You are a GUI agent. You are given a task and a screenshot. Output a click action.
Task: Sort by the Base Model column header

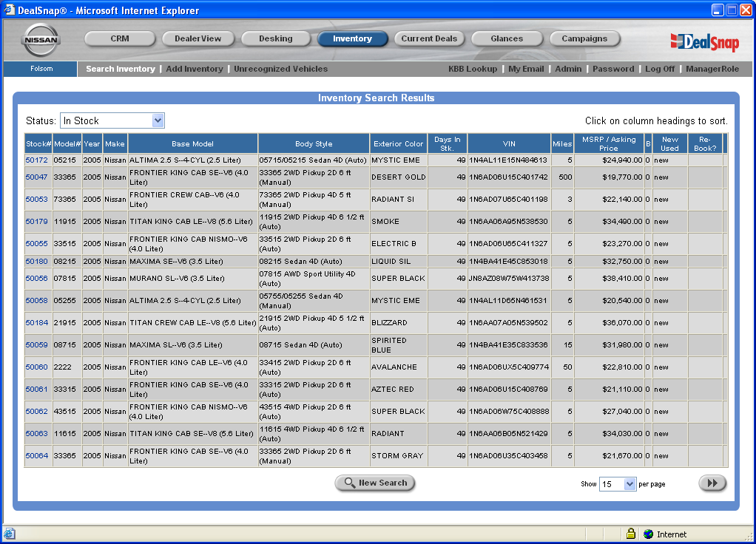pyautogui.click(x=193, y=144)
